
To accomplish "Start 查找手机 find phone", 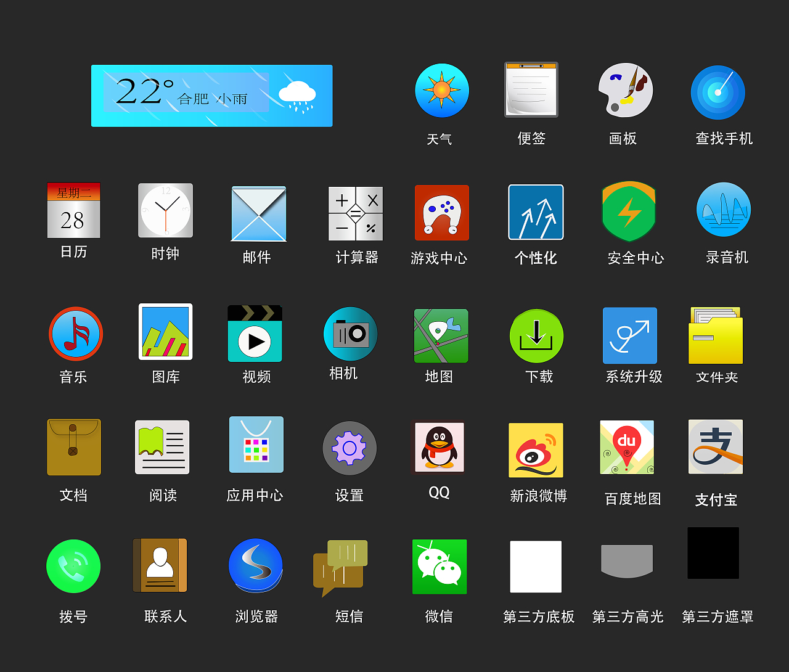I will 717,92.
